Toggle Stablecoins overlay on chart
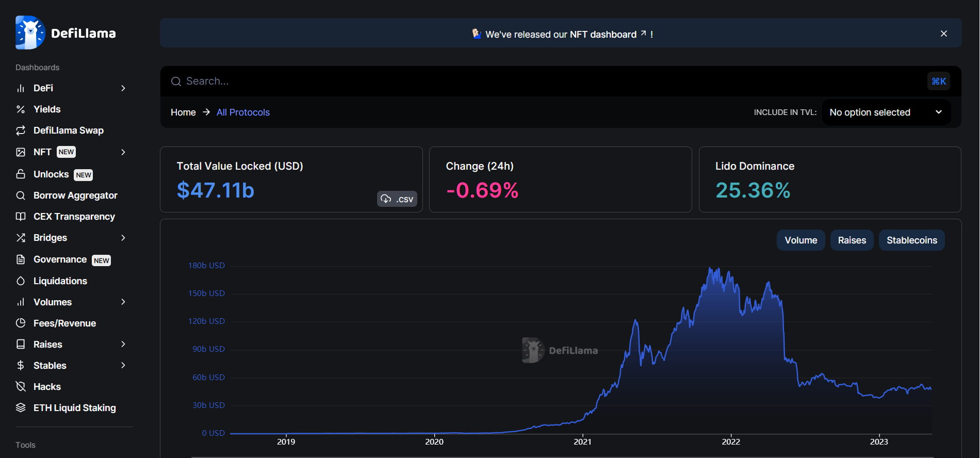Image resolution: width=980 pixels, height=458 pixels. click(912, 240)
